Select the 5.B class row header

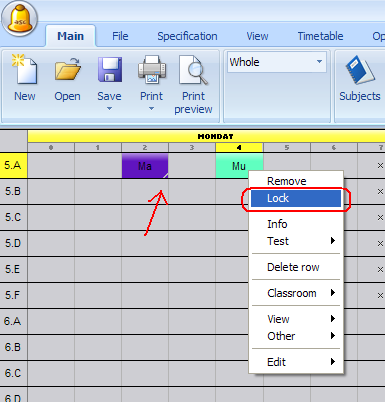pos(13,191)
